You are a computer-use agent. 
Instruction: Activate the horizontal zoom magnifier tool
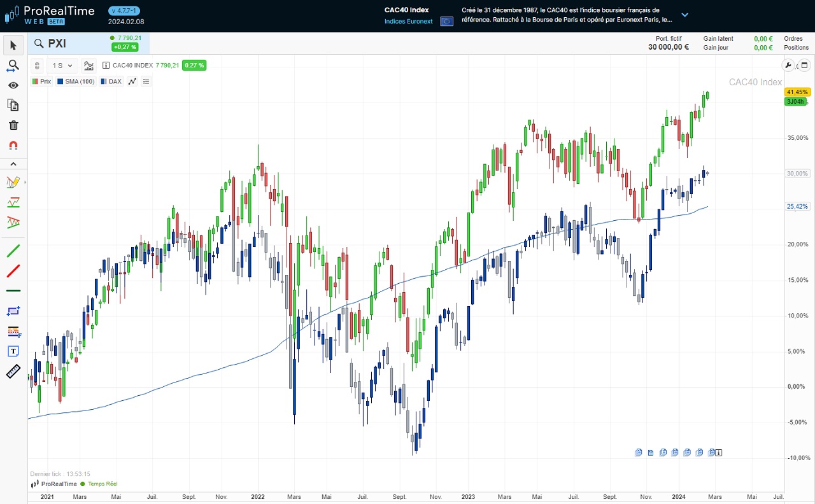tap(13, 66)
